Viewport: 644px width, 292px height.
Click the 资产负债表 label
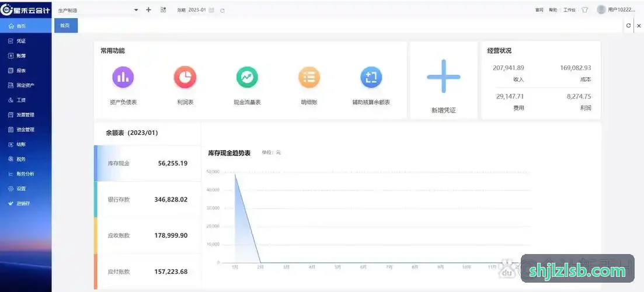[x=123, y=102]
